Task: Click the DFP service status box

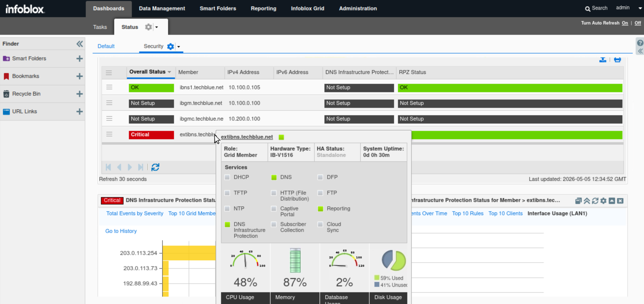Action: tap(320, 177)
